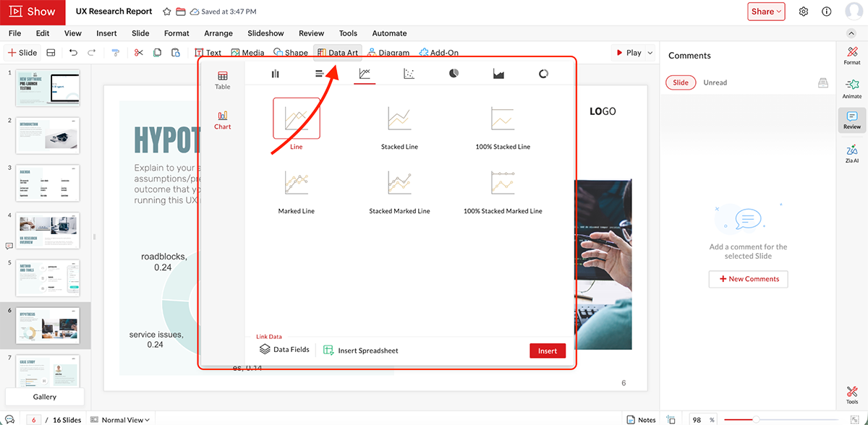Open the Shape tool in the toolbar
This screenshot has width=868, height=425.
(291, 52)
